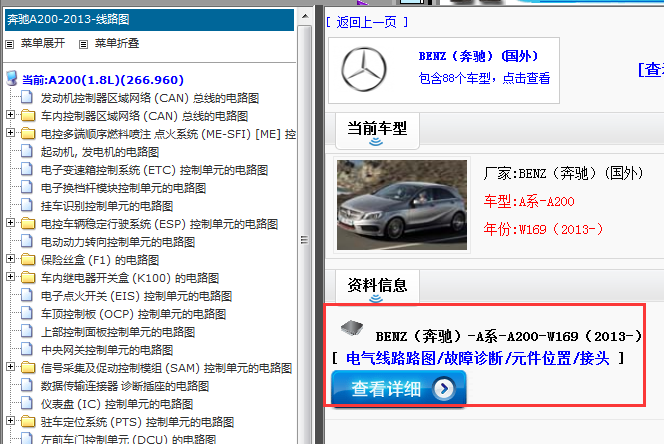Expand the 车内继电器开关盒 (K100) folder
The width and height of the screenshot is (664, 444).
pyautogui.click(x=11, y=277)
